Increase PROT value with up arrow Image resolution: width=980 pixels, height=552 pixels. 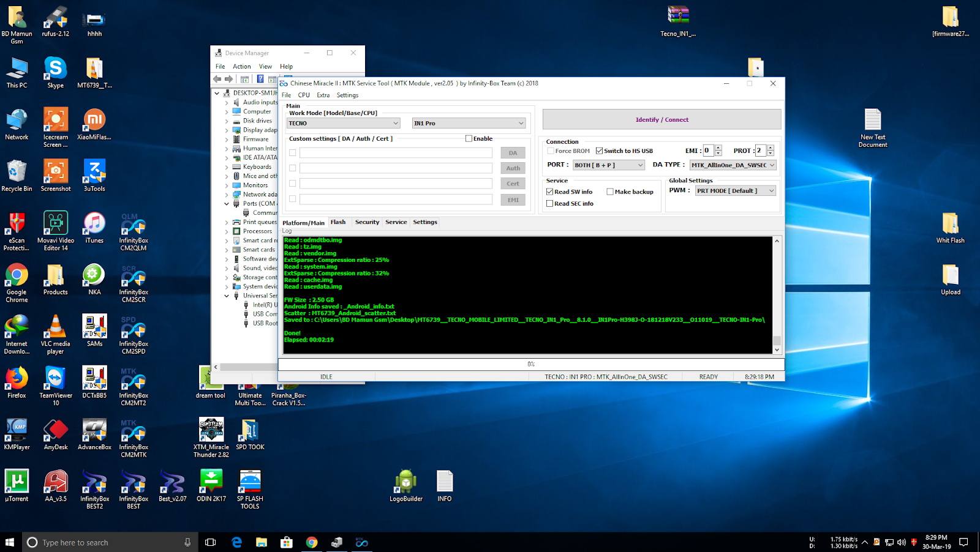click(x=771, y=147)
